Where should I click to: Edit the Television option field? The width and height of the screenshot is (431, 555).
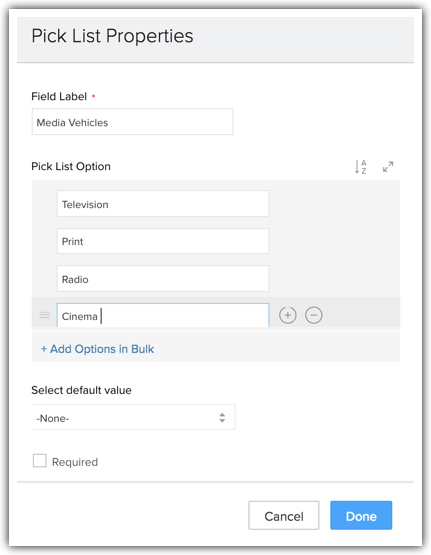pos(163,204)
